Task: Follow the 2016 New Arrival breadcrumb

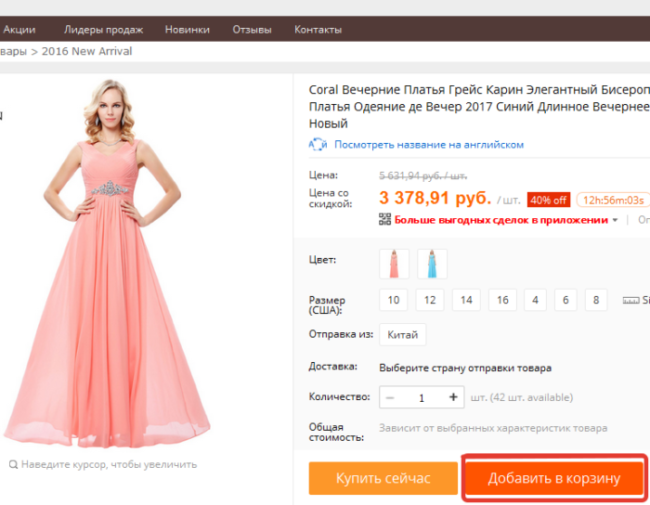Action: 87,51
